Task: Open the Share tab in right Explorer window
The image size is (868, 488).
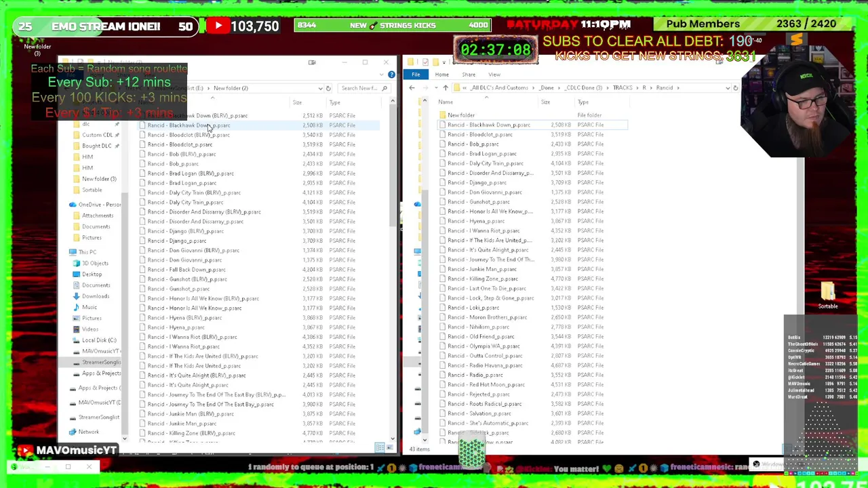Action: click(469, 75)
